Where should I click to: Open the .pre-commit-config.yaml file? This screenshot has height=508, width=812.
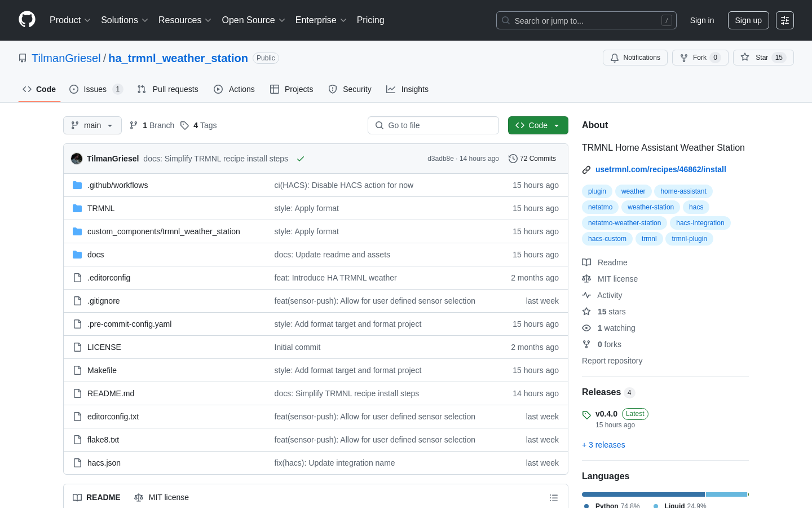pos(129,324)
